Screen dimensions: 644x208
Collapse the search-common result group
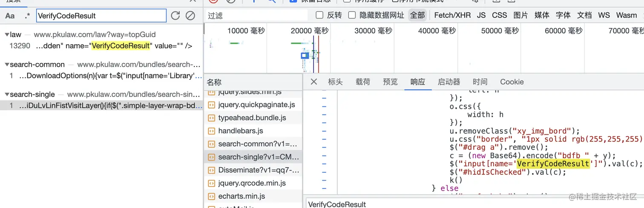(x=7, y=65)
